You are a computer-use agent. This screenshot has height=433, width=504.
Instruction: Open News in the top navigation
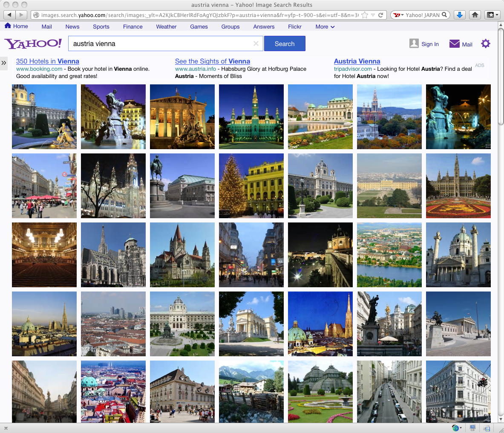click(x=72, y=27)
